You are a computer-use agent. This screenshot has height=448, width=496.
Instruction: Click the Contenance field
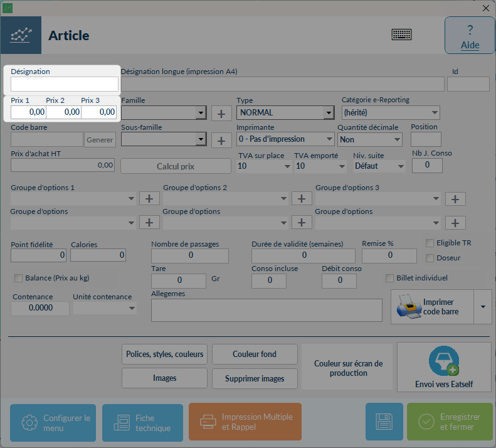(40, 308)
